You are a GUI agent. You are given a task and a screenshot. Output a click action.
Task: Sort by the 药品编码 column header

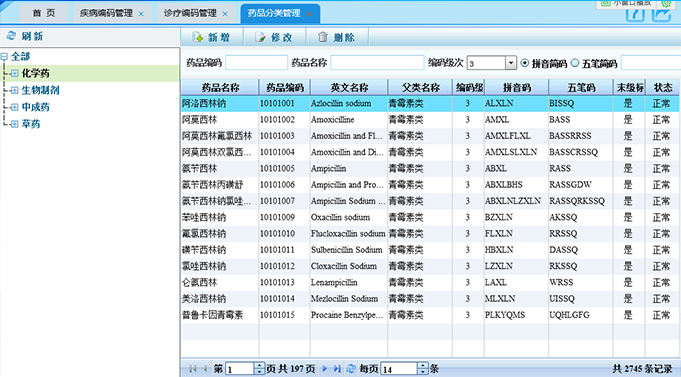(x=284, y=88)
